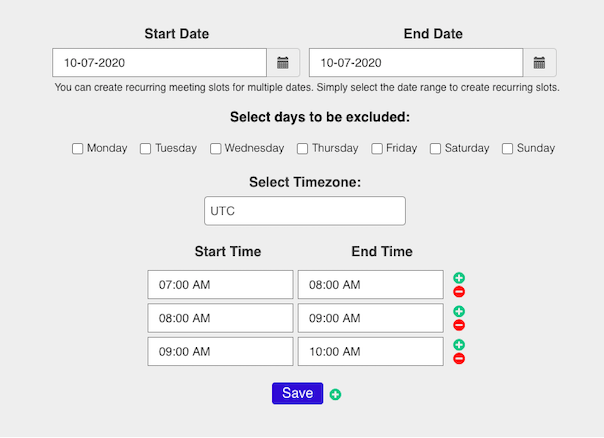The height and width of the screenshot is (438, 604).
Task: Edit the 07:00 AM start time
Action: 220,285
